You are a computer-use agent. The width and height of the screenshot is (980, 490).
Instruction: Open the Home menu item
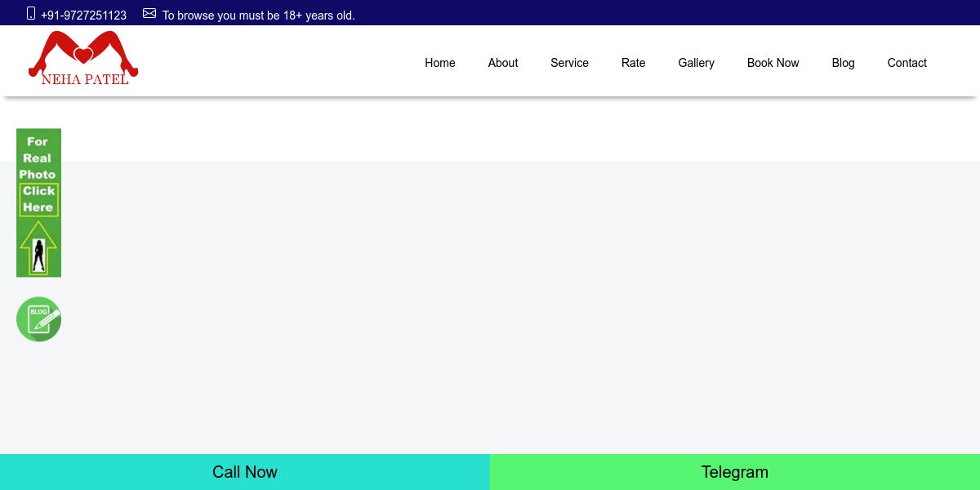(x=440, y=63)
